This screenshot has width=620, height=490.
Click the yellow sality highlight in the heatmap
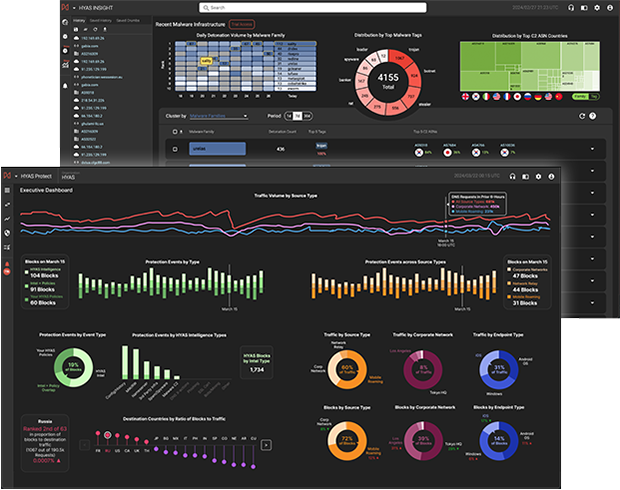point(206,61)
